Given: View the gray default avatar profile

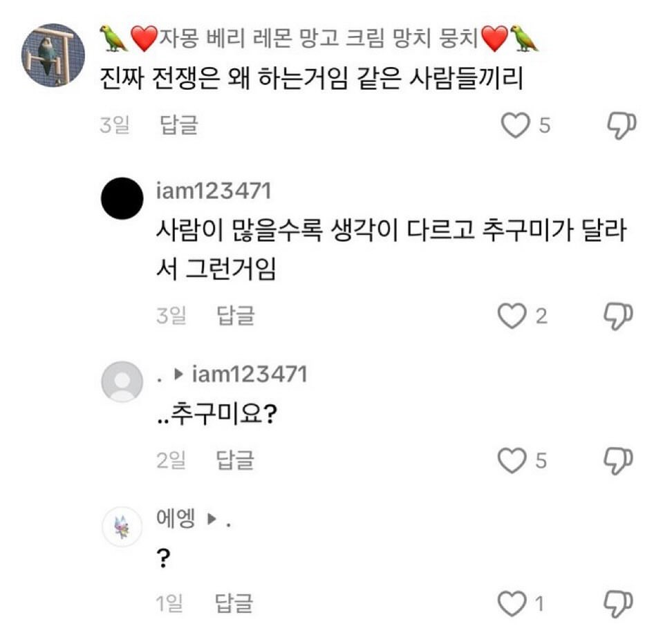Looking at the screenshot, I should (122, 381).
